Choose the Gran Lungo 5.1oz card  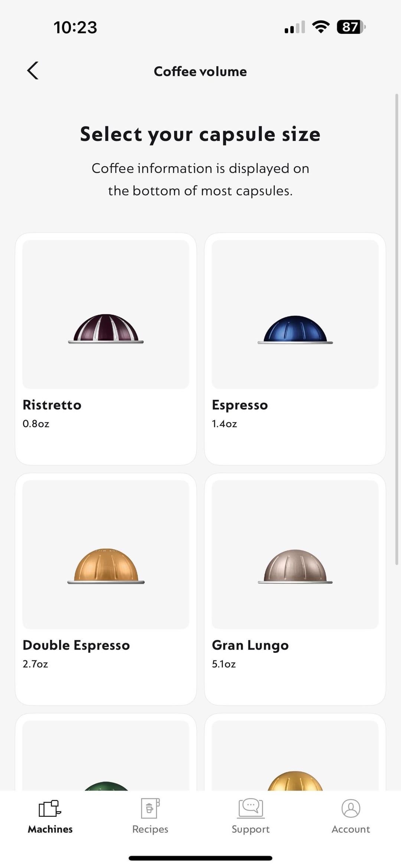(295, 589)
